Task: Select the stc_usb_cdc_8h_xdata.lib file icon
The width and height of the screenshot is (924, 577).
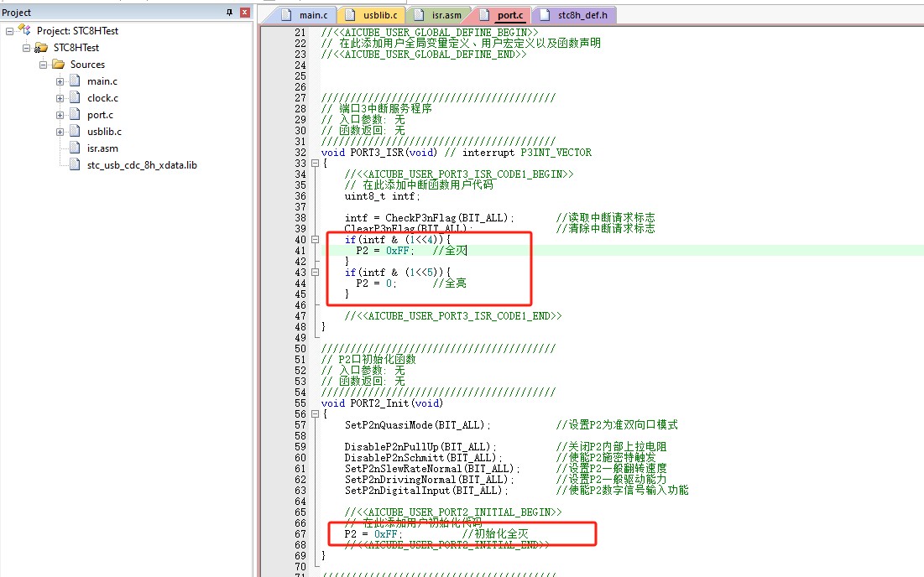Action: click(76, 165)
